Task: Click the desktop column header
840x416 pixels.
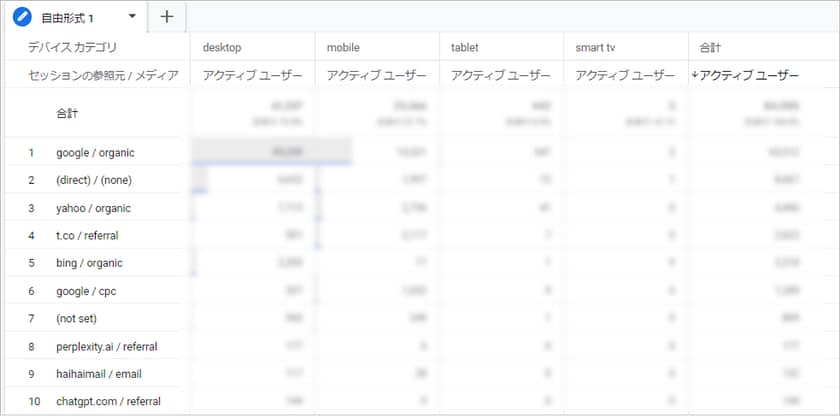Action: point(222,47)
